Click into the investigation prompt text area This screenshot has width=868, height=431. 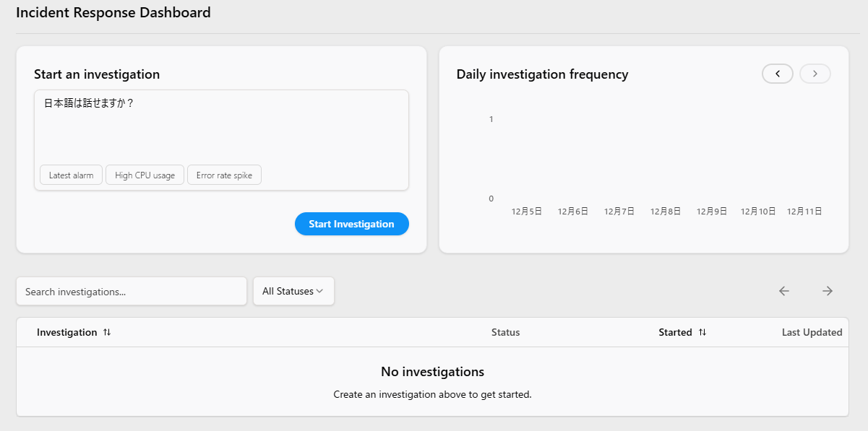coord(221,130)
